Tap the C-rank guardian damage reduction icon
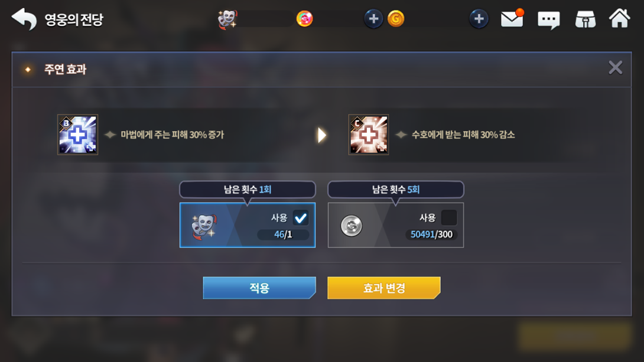This screenshot has width=644, height=362. [x=369, y=135]
